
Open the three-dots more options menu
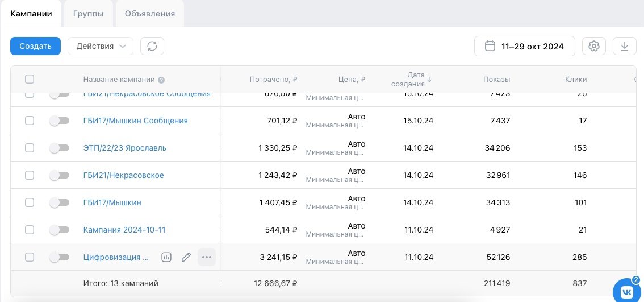(x=207, y=257)
